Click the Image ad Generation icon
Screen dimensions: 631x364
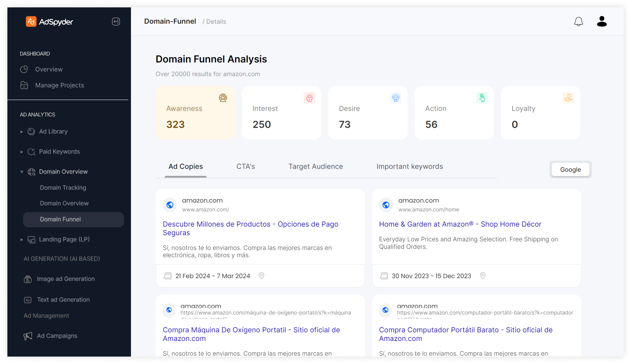(28, 279)
